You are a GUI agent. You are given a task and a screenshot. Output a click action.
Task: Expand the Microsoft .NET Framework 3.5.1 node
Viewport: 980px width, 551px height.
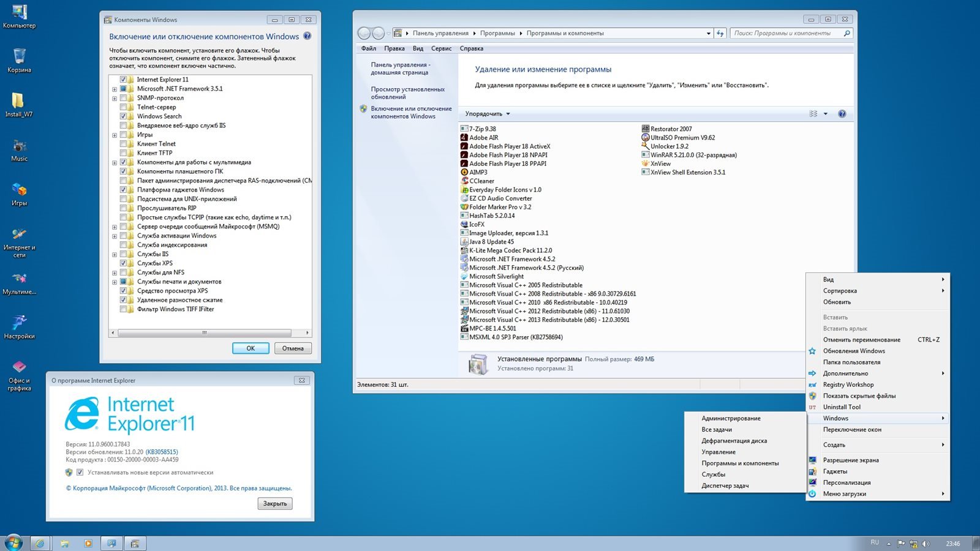(x=115, y=89)
